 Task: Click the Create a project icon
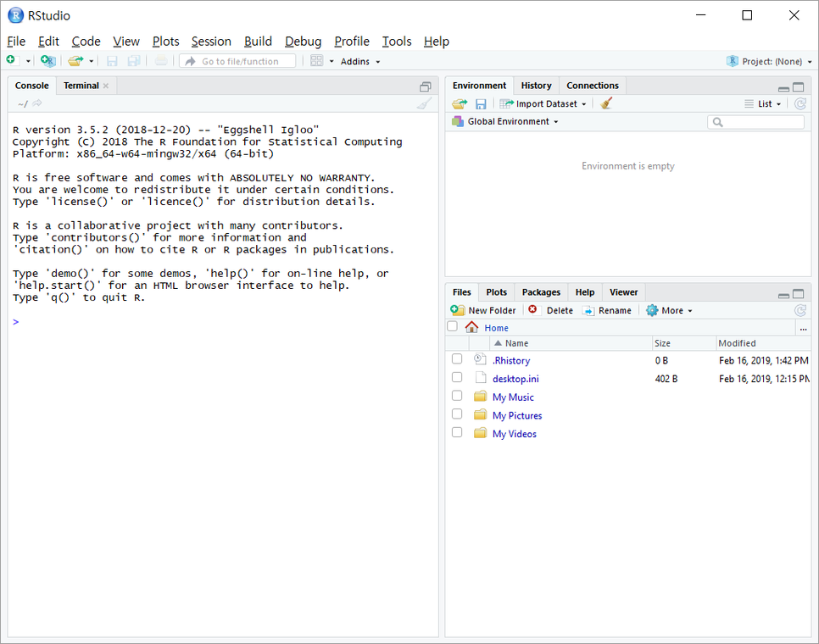pos(47,60)
